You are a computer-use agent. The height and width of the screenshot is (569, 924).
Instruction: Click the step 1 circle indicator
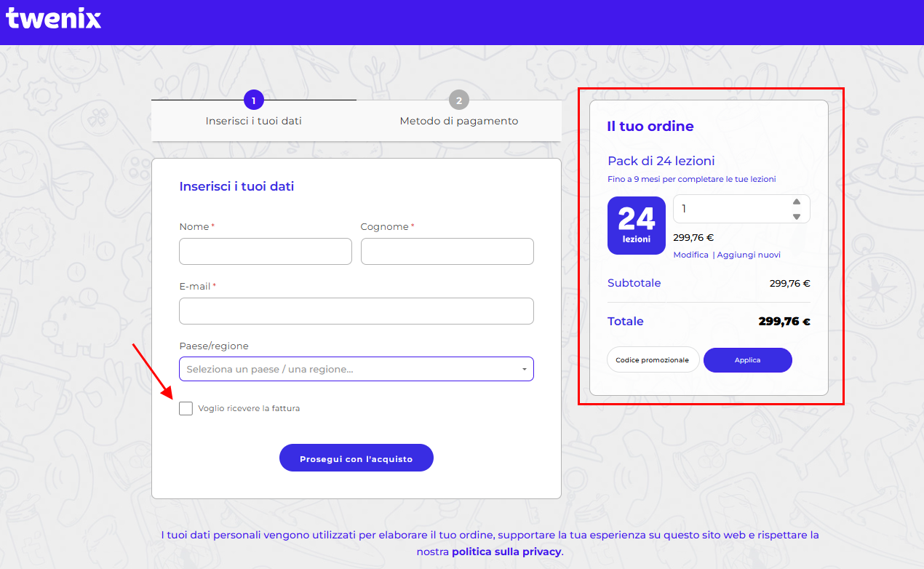[253, 100]
